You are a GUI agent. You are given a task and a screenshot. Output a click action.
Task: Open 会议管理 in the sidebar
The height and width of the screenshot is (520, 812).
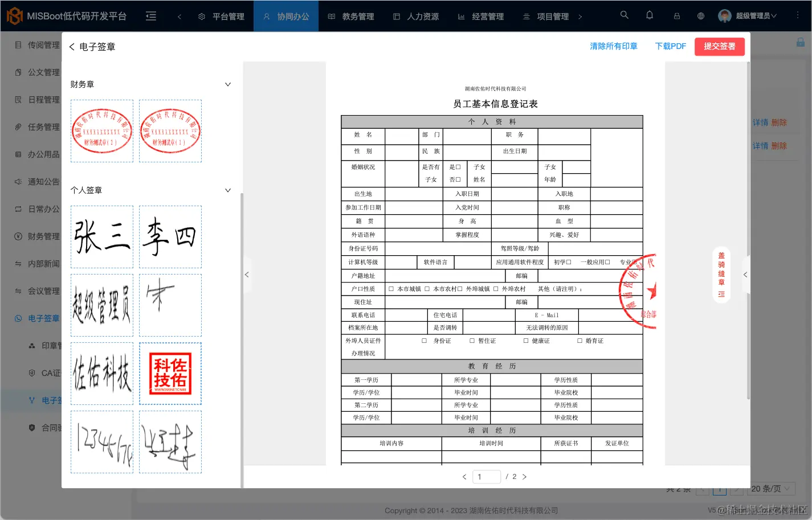click(x=38, y=291)
